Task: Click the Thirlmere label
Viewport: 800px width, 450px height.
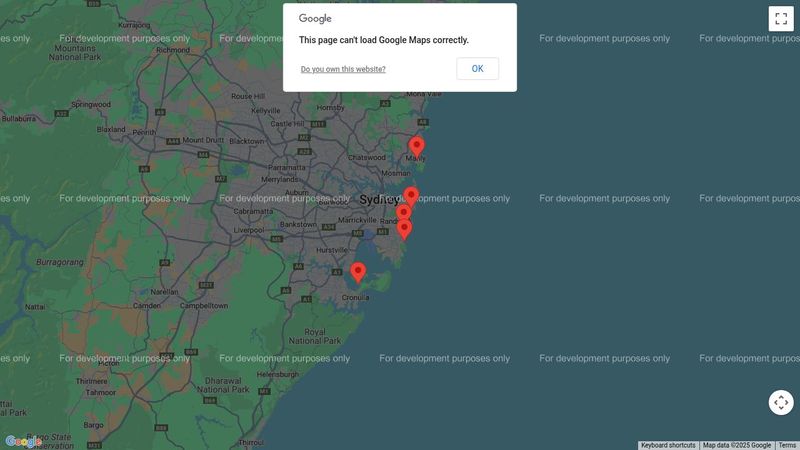Action: click(92, 381)
